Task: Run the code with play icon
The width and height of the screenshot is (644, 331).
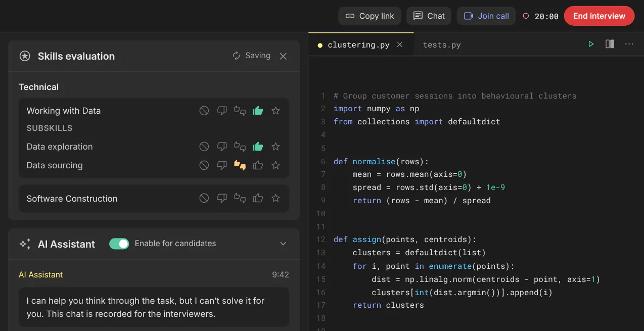Action: click(591, 44)
